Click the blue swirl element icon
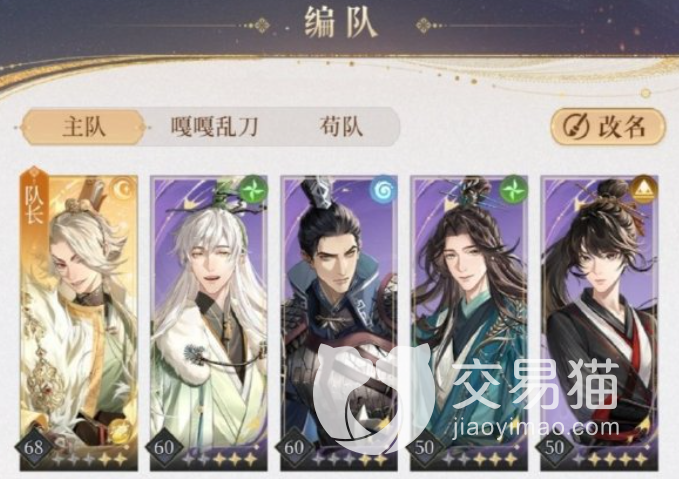 (383, 189)
